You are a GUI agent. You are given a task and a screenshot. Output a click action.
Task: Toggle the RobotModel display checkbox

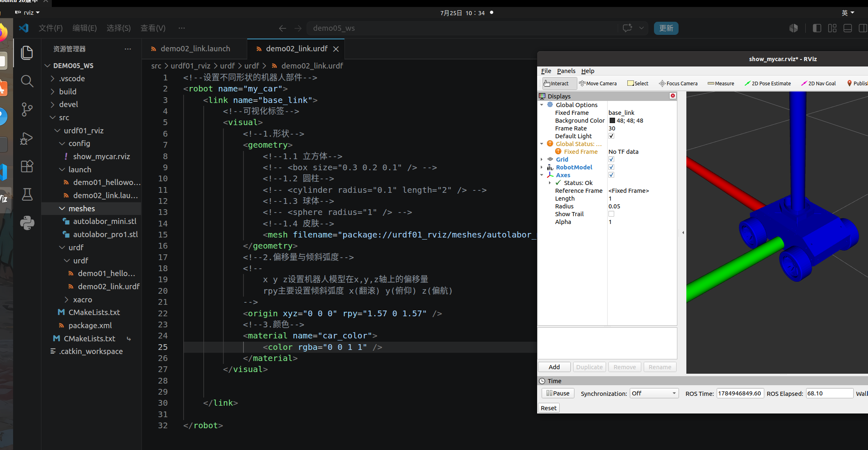coord(611,167)
